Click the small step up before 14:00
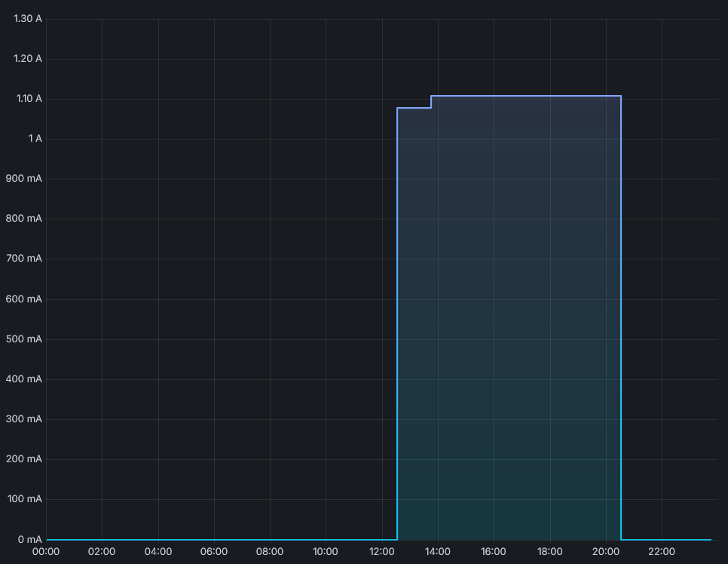Viewport: 728px width, 564px height. coord(431,102)
